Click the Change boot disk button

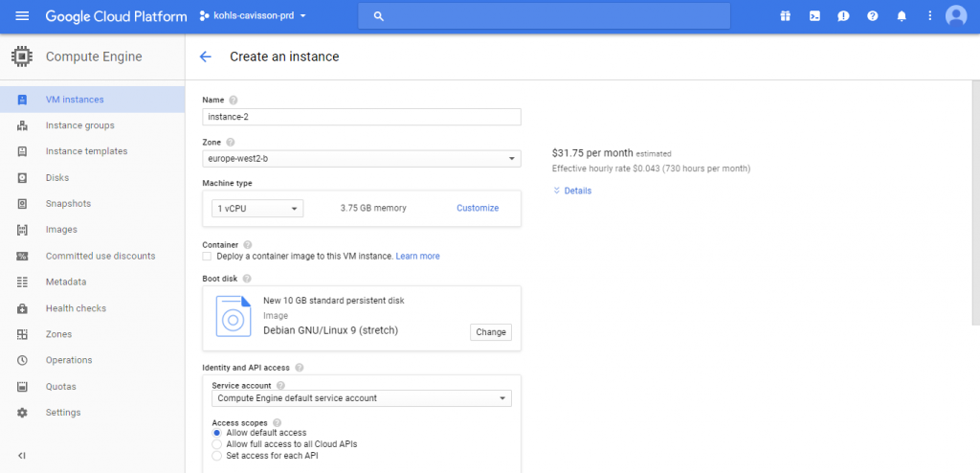pos(491,332)
